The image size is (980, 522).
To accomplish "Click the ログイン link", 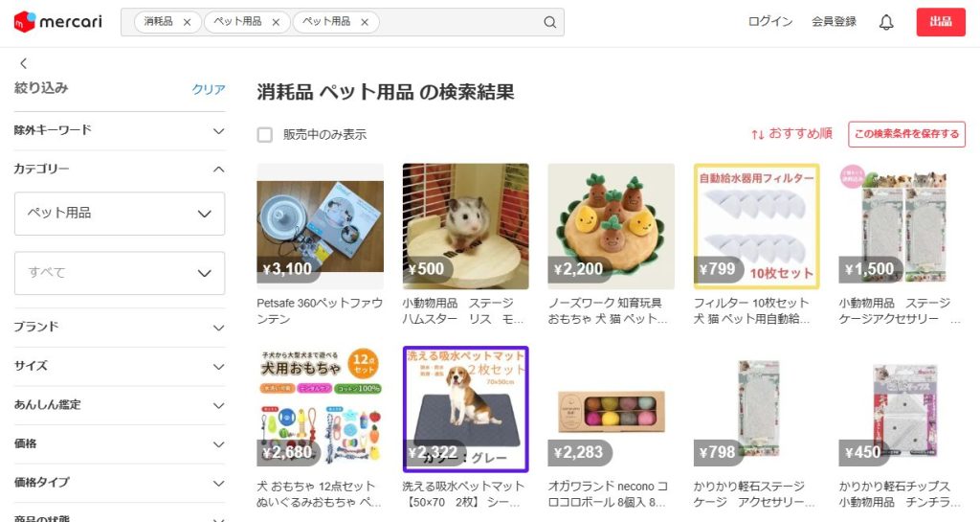I will coord(770,22).
